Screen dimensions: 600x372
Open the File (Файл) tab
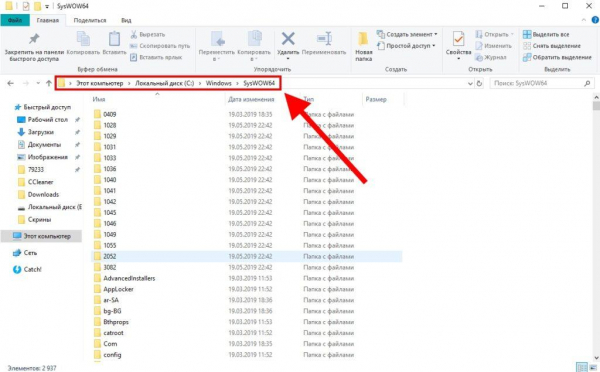click(15, 20)
